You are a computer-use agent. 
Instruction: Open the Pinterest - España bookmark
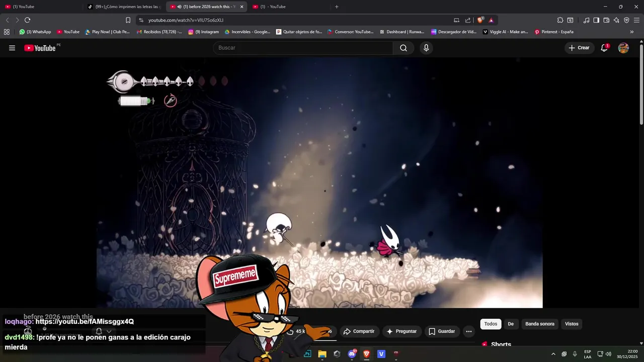click(554, 32)
